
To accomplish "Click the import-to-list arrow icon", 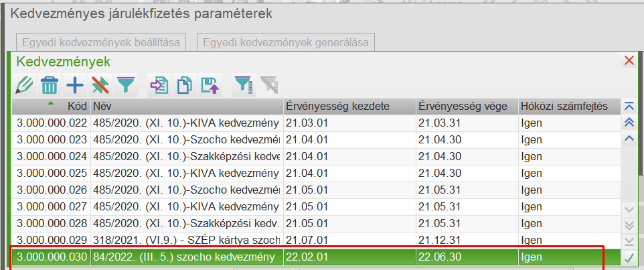I will (159, 85).
